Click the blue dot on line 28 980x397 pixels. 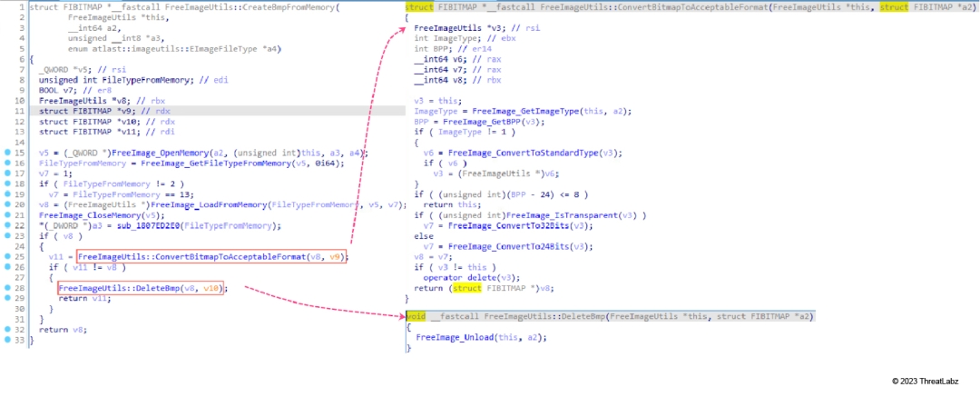[7, 289]
